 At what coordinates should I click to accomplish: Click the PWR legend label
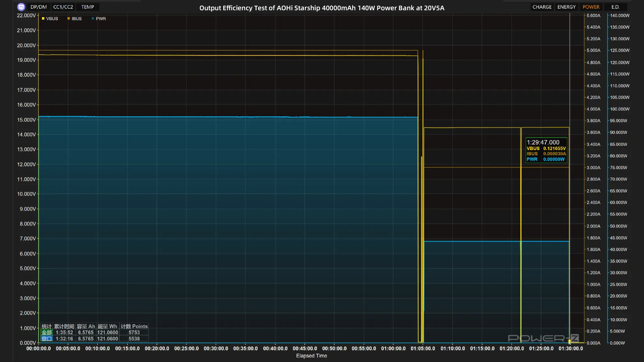[x=101, y=18]
